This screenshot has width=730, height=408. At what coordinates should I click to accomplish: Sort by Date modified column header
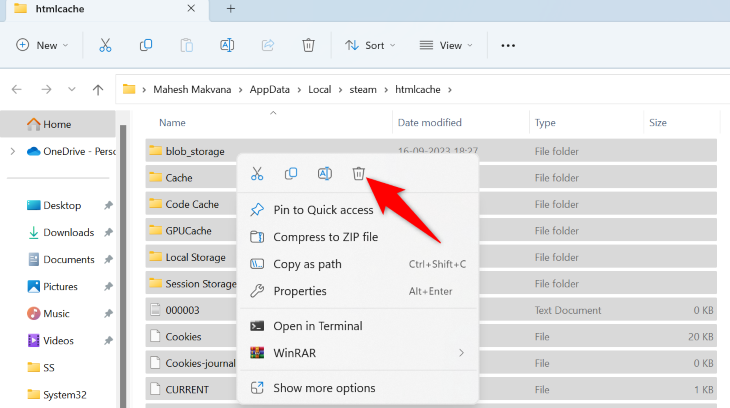429,123
